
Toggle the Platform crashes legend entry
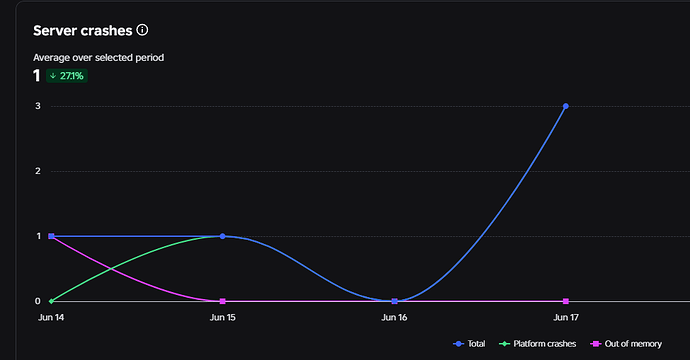coord(537,344)
